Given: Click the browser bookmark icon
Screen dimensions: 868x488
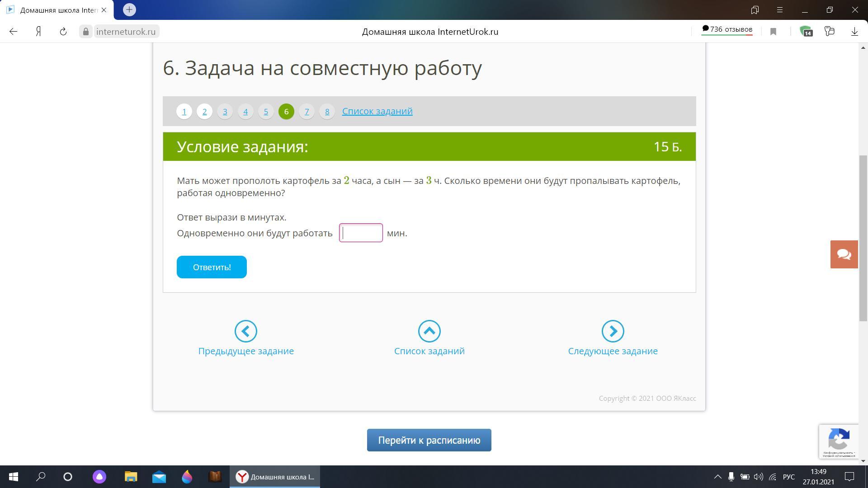Looking at the screenshot, I should [x=773, y=32].
